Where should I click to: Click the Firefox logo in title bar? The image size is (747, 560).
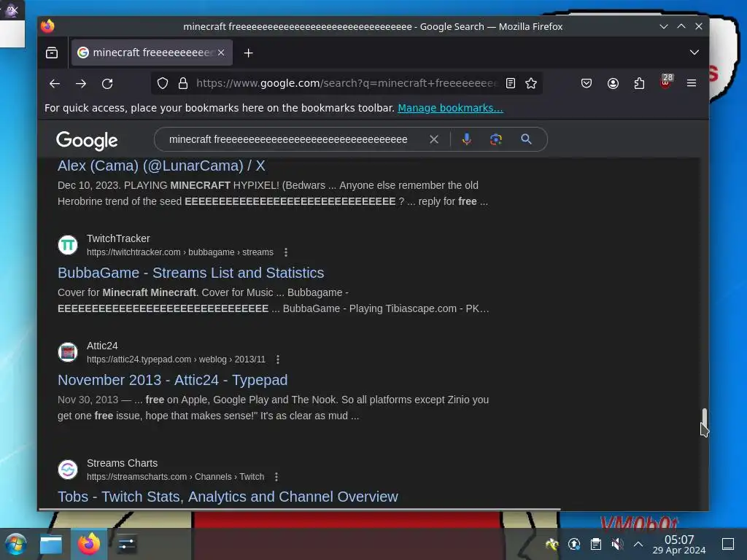pos(47,26)
